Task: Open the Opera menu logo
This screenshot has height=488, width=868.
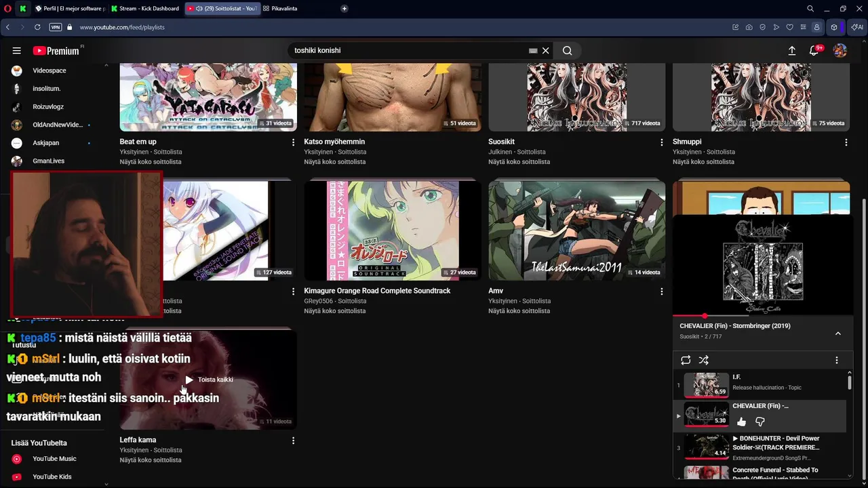Action: click(7, 9)
